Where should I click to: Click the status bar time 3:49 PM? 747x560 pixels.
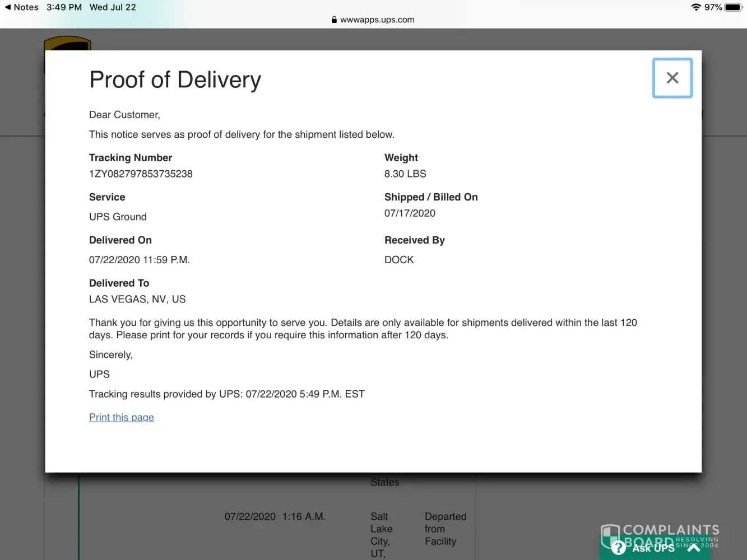[64, 7]
